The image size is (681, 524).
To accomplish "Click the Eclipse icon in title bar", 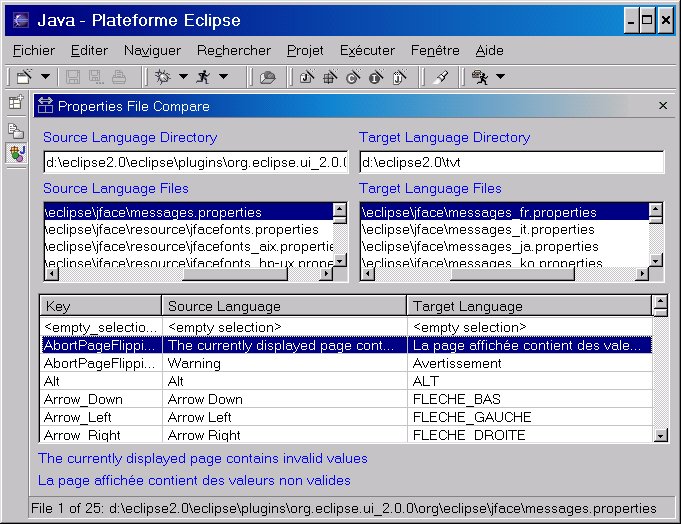I will (x=20, y=20).
